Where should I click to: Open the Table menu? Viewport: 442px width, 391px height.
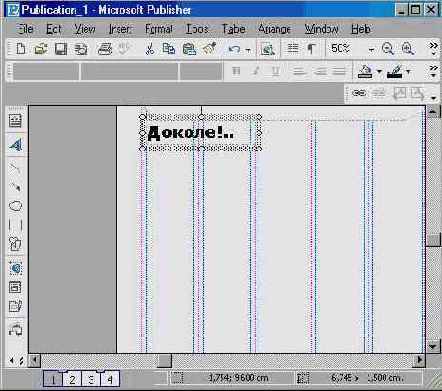click(234, 29)
